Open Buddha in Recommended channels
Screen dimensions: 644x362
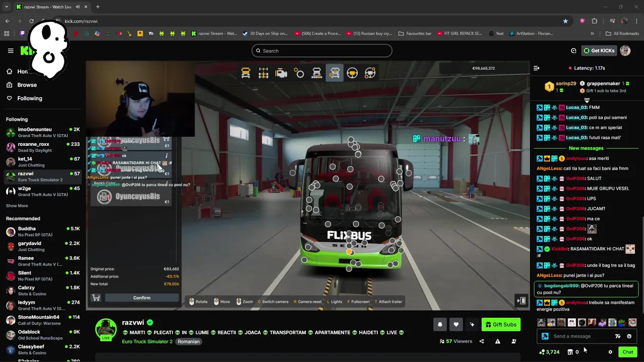point(43,231)
